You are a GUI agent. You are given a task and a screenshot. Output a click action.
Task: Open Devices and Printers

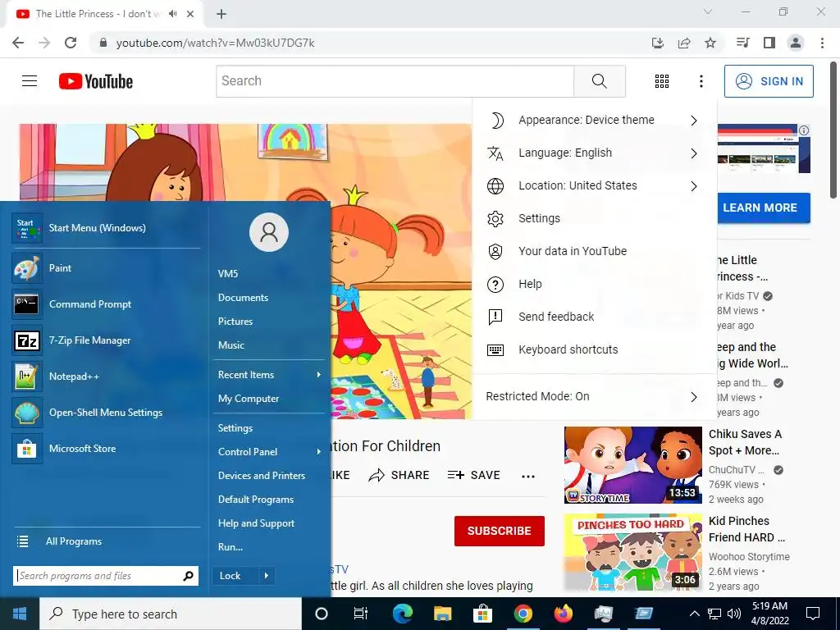pos(269,475)
